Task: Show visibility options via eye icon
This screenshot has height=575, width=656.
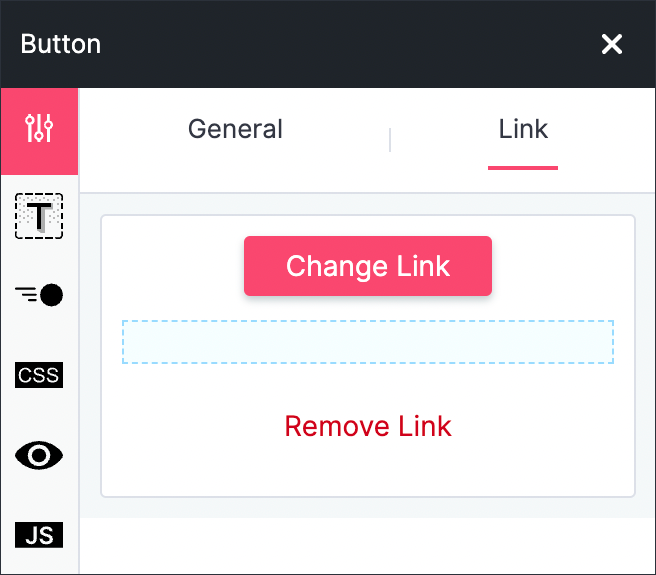Action: 39,455
